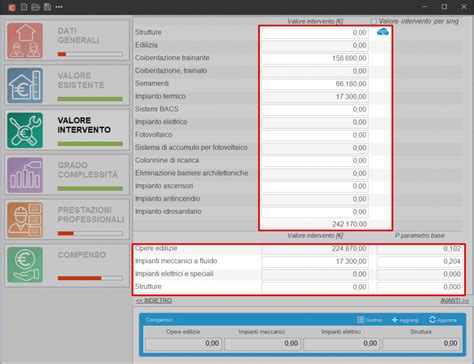Screen dimensions: 474x364
Task: Click the Grado Complessità chart icon
Action: [25, 175]
